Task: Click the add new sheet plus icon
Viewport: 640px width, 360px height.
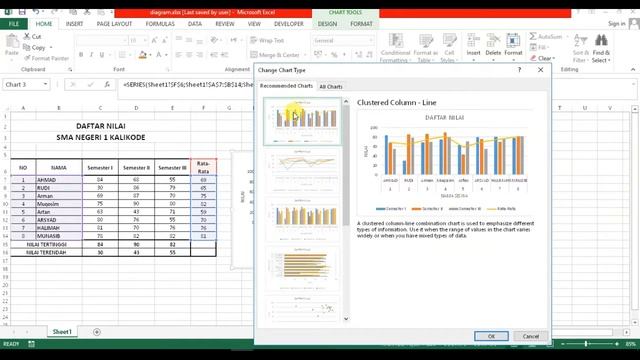Action: (x=97, y=332)
